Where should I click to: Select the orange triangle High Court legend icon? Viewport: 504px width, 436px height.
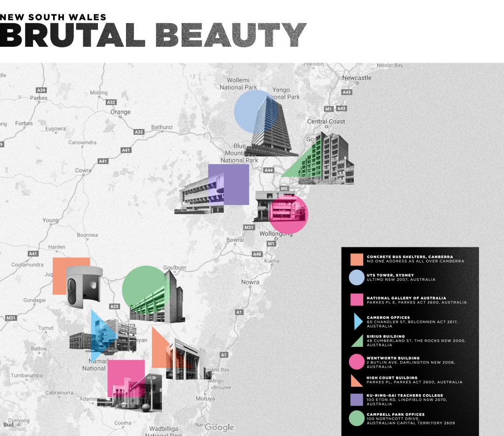[357, 380]
